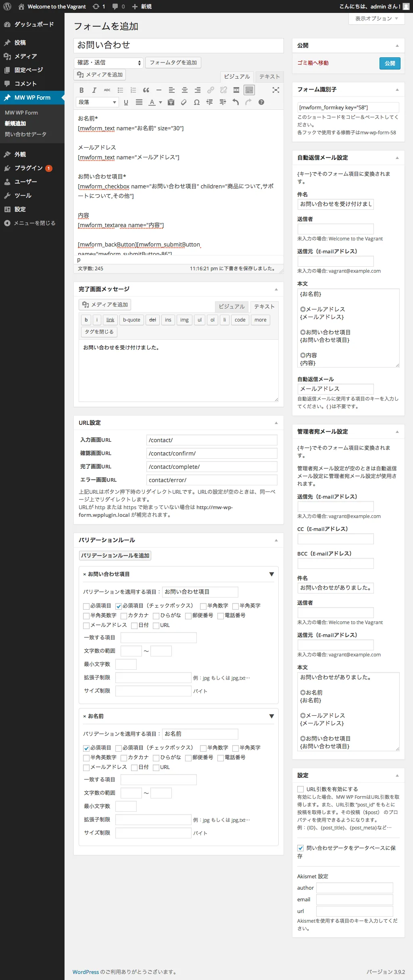Insert special character (omega) icon
Screen dimensions: 413x980
click(x=197, y=102)
